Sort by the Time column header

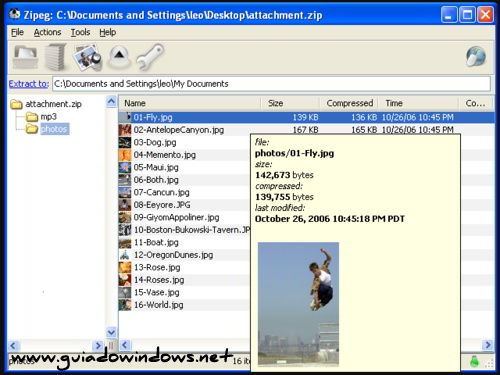pos(419,103)
